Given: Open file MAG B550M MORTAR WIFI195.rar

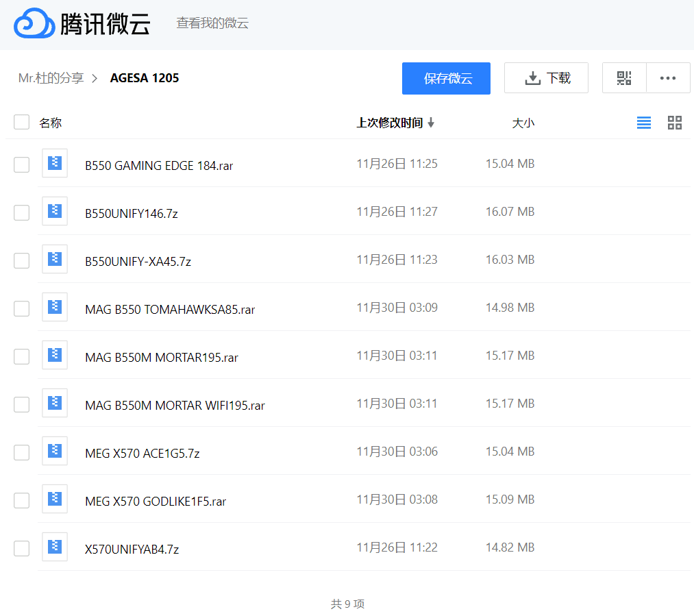Looking at the screenshot, I should 175,406.
